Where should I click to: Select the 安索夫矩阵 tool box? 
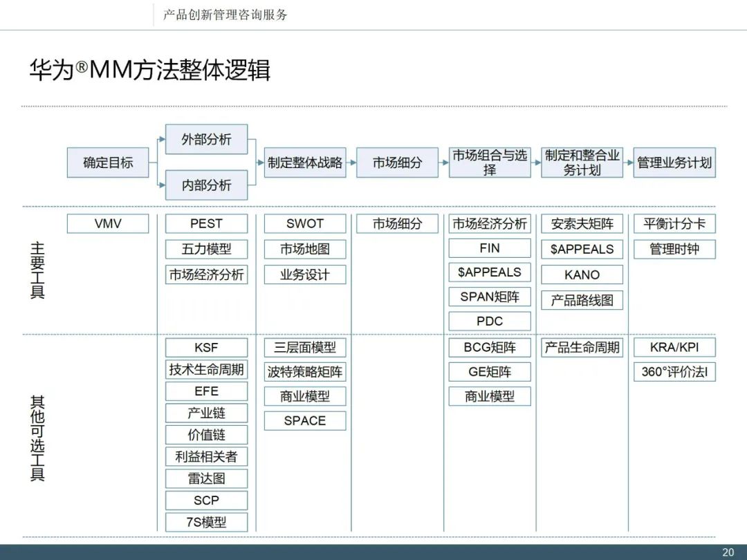582,224
